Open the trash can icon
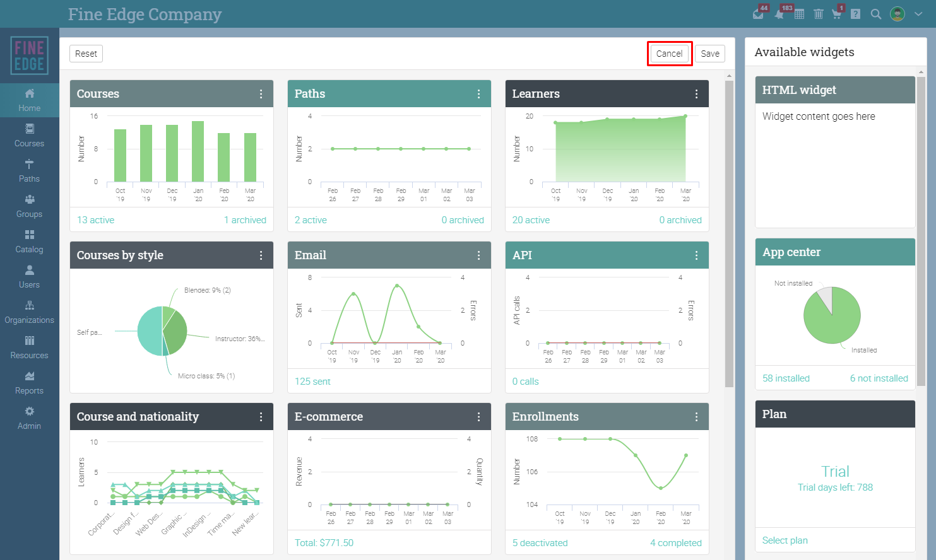The width and height of the screenshot is (936, 560). tap(819, 14)
